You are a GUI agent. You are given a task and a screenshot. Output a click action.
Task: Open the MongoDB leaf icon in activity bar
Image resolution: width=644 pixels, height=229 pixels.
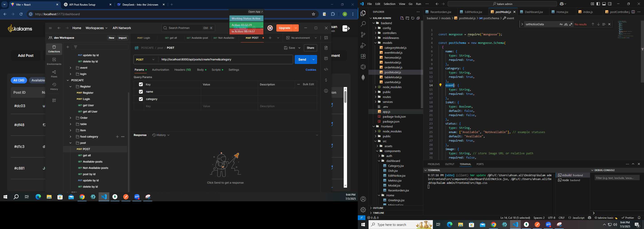click(363, 78)
